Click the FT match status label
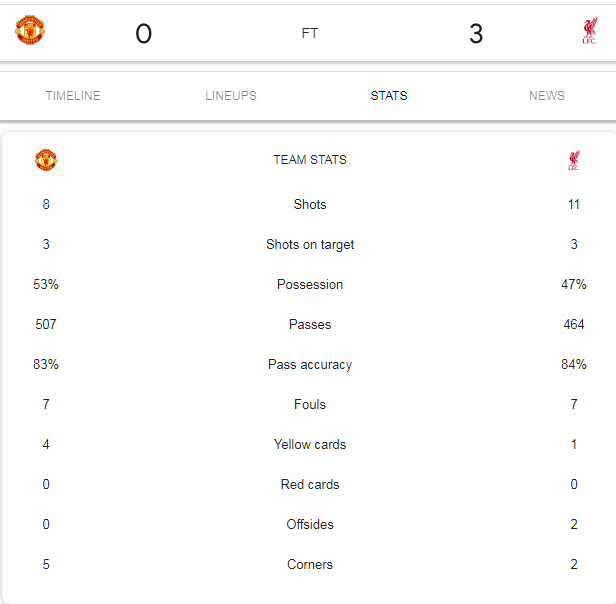 [310, 33]
